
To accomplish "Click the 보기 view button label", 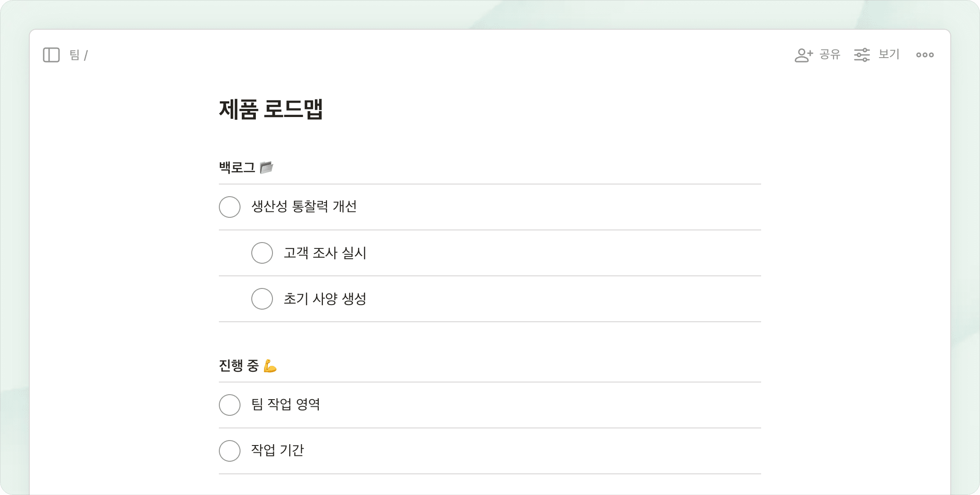I will [x=889, y=55].
